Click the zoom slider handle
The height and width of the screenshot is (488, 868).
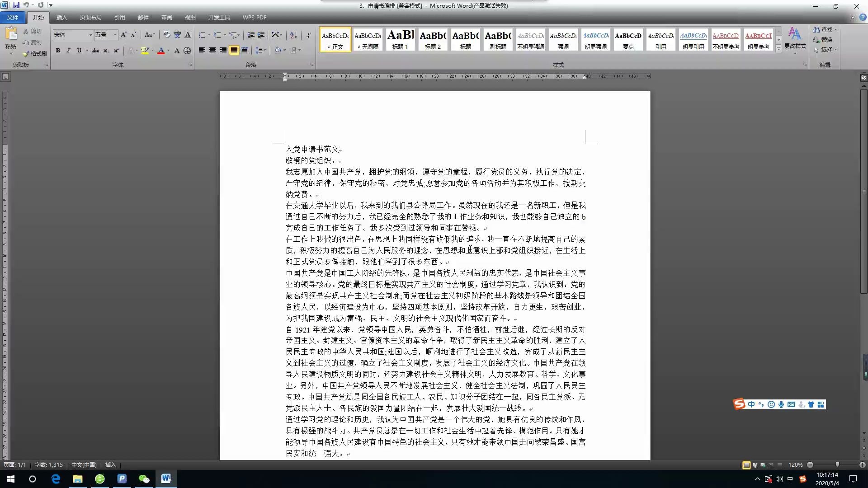click(x=837, y=465)
